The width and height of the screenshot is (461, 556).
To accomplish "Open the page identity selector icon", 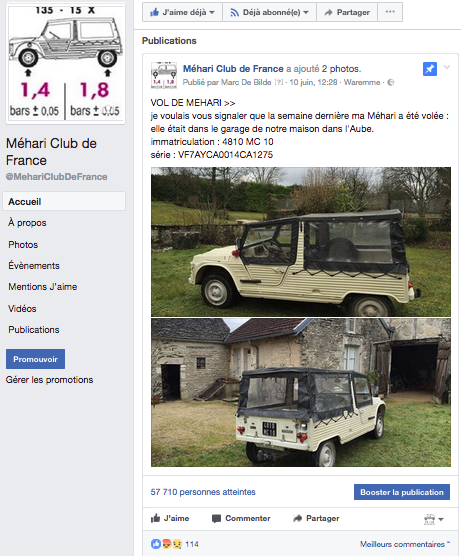I will 433,519.
